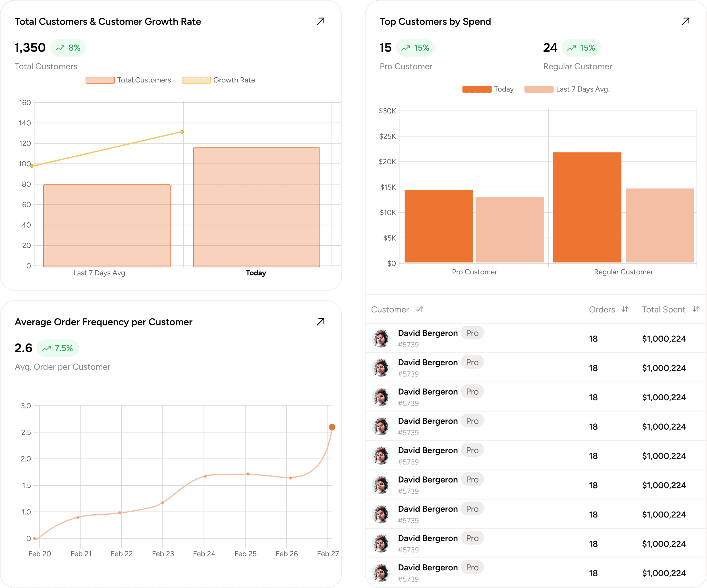Screen dimensions: 707x588
Task: Sort table by Total Spent icon
Action: click(696, 309)
